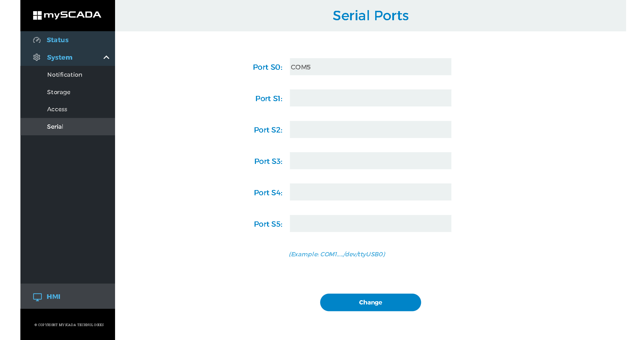Image resolution: width=644 pixels, height=340 pixels.
Task: Focus the Port S0 input field
Action: 370,67
